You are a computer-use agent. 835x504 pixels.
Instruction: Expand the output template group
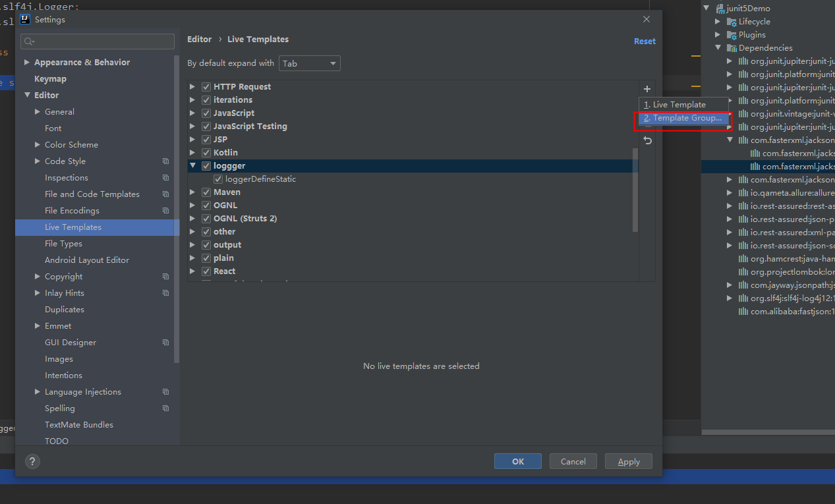click(x=193, y=245)
